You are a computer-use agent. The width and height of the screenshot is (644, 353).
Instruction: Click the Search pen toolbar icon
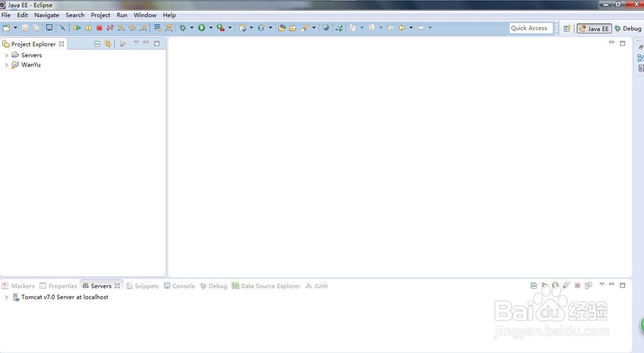tap(305, 28)
